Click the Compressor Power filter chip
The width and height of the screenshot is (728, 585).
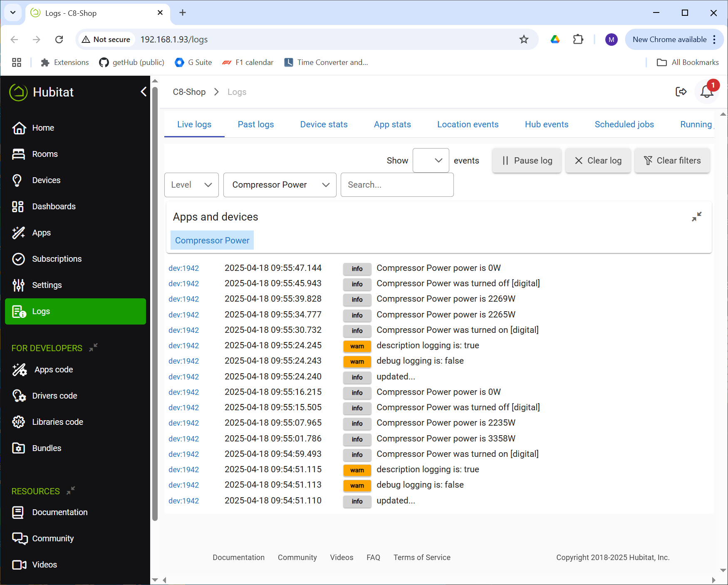(x=212, y=240)
